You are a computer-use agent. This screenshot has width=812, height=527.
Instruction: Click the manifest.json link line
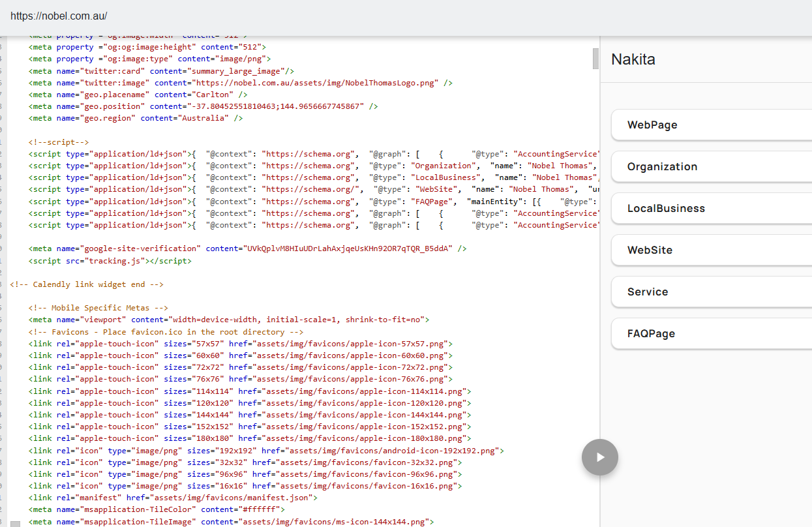(173, 498)
